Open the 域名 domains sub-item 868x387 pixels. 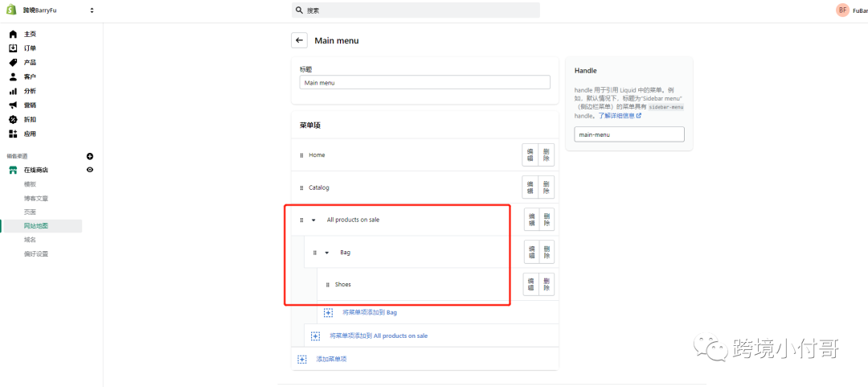(30, 240)
